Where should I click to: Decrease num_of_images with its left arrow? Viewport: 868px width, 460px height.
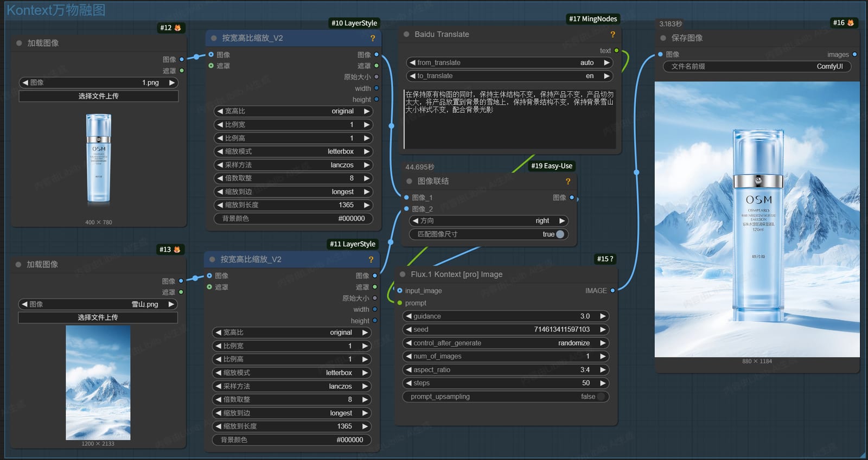pyautogui.click(x=408, y=356)
